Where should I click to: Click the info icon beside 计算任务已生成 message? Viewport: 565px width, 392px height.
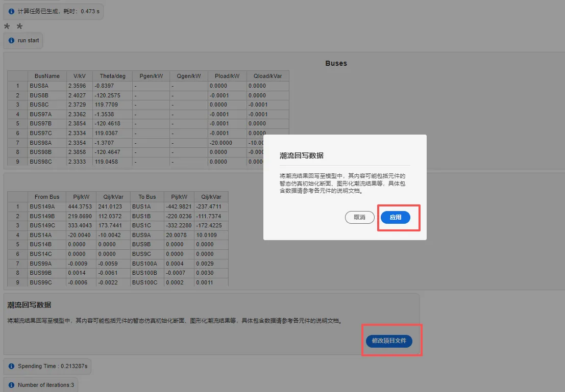pos(11,11)
